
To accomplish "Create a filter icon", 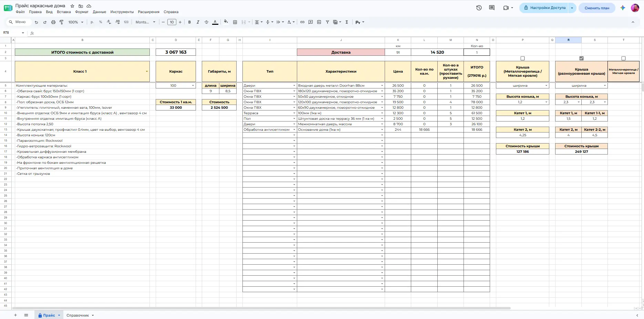I will point(328,22).
